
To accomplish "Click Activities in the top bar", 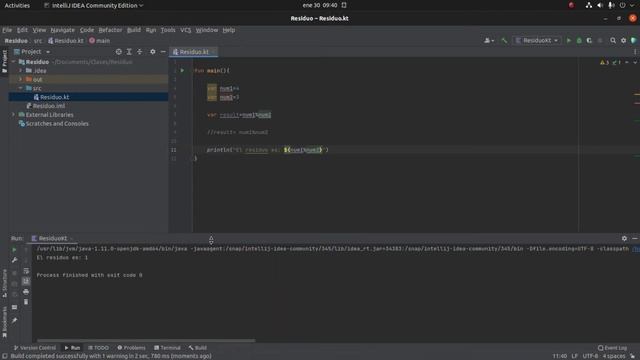I will tap(17, 5).
